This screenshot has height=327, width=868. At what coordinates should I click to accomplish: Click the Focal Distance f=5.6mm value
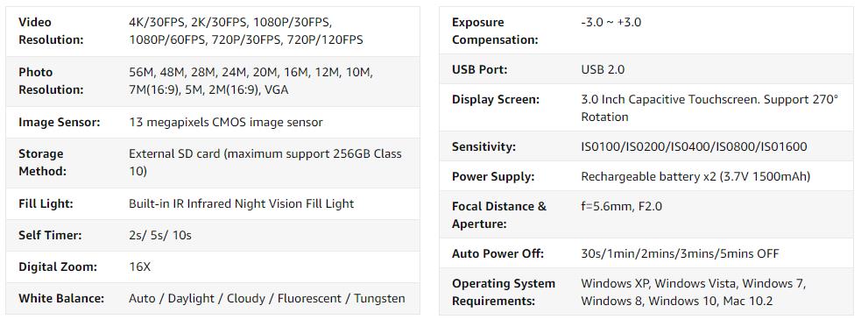pos(621,207)
